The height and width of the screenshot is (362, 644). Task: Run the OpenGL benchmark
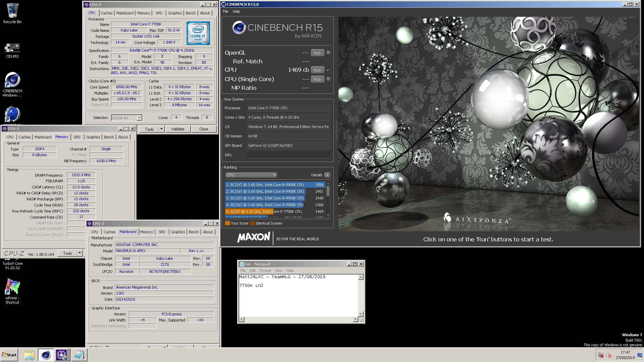point(317,53)
